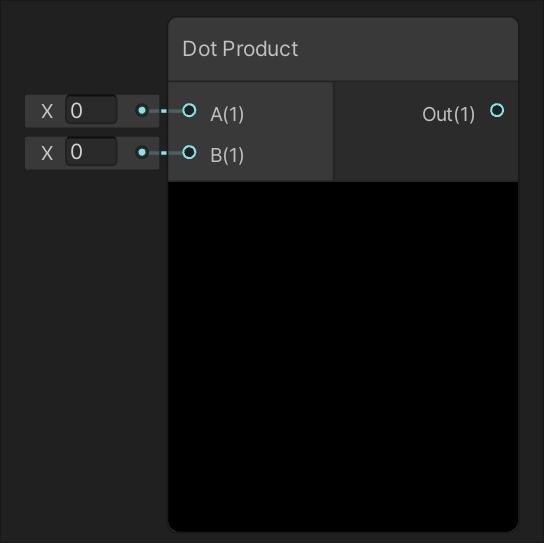The width and height of the screenshot is (544, 543).
Task: Click the connector dot beside input A's X field
Action: point(142,110)
